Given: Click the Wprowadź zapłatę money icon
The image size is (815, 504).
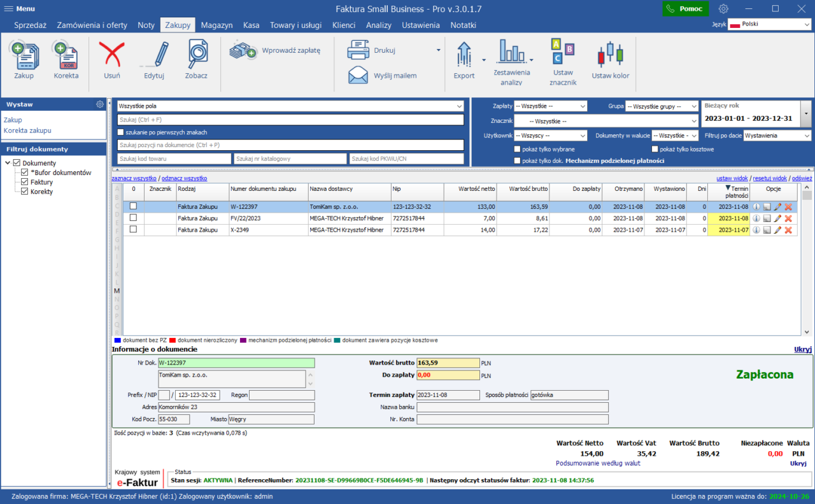Looking at the screenshot, I should (x=243, y=50).
